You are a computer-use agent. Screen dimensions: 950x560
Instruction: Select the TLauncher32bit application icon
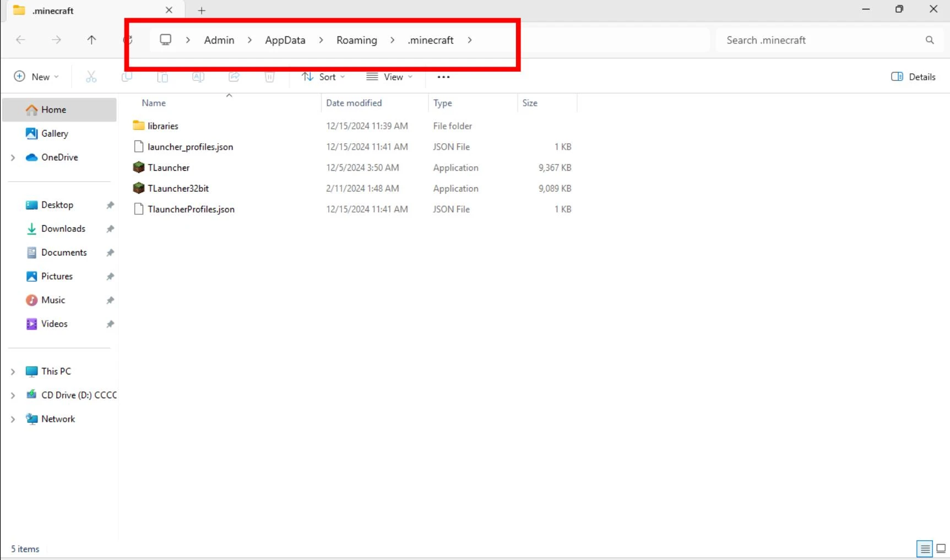coord(139,188)
